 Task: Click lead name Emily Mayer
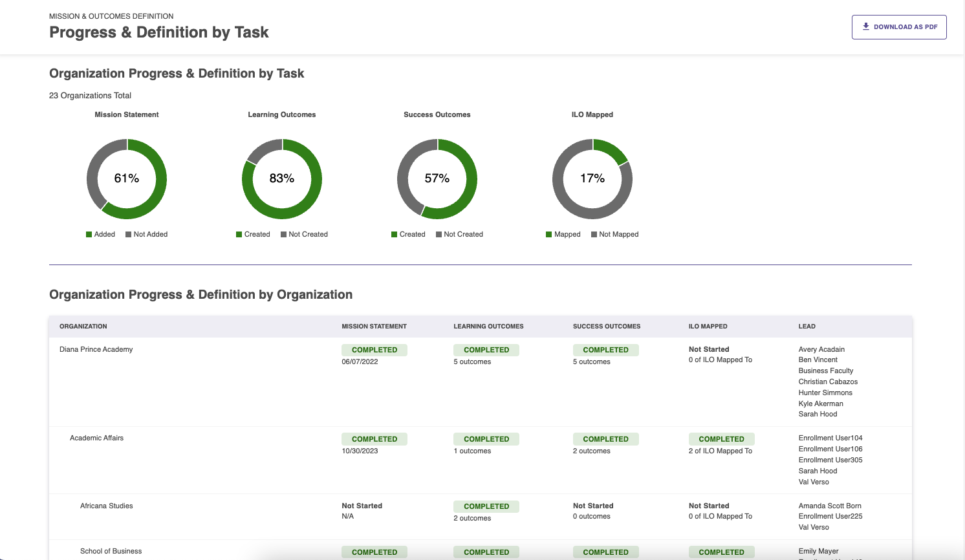coord(819,552)
